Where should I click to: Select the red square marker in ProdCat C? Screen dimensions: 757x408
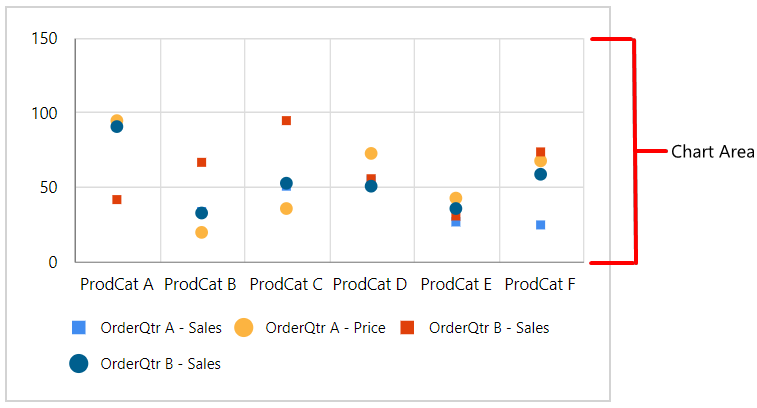[286, 121]
